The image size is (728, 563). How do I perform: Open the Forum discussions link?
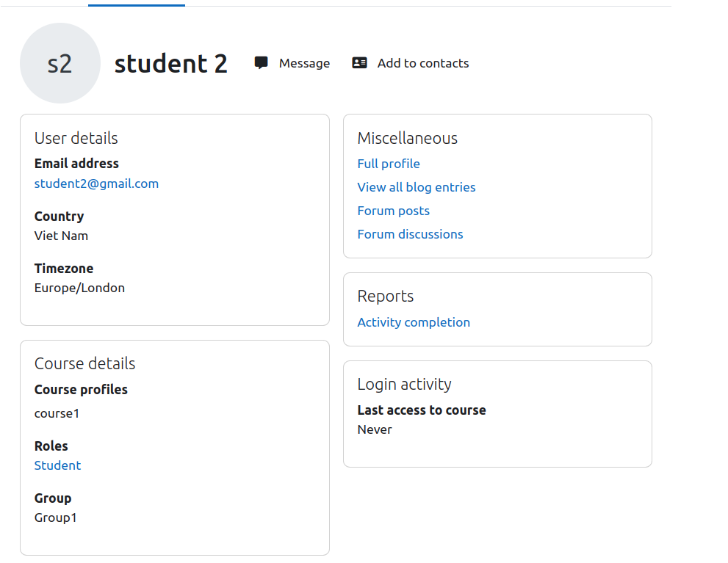pos(411,234)
